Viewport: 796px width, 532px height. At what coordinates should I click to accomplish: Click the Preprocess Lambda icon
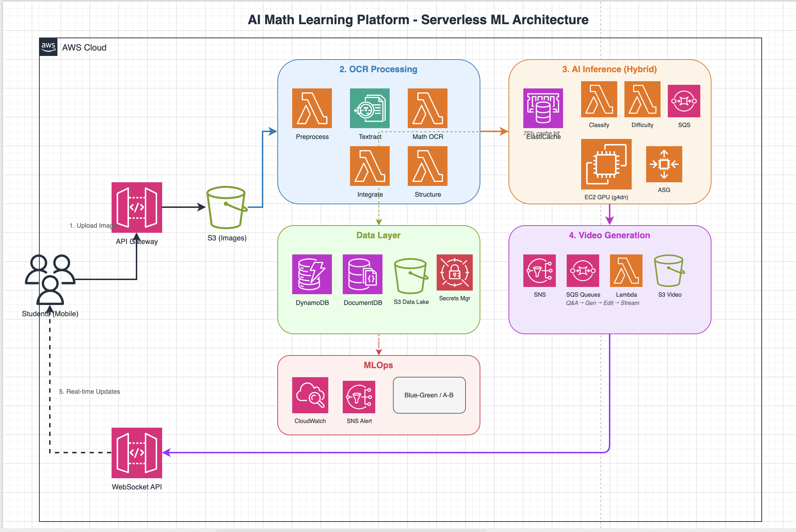click(312, 108)
